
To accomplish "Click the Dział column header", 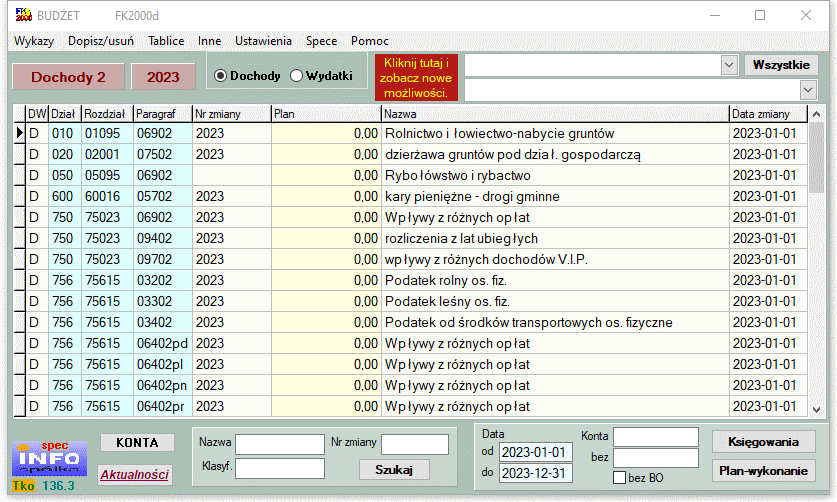I will pos(65,114).
